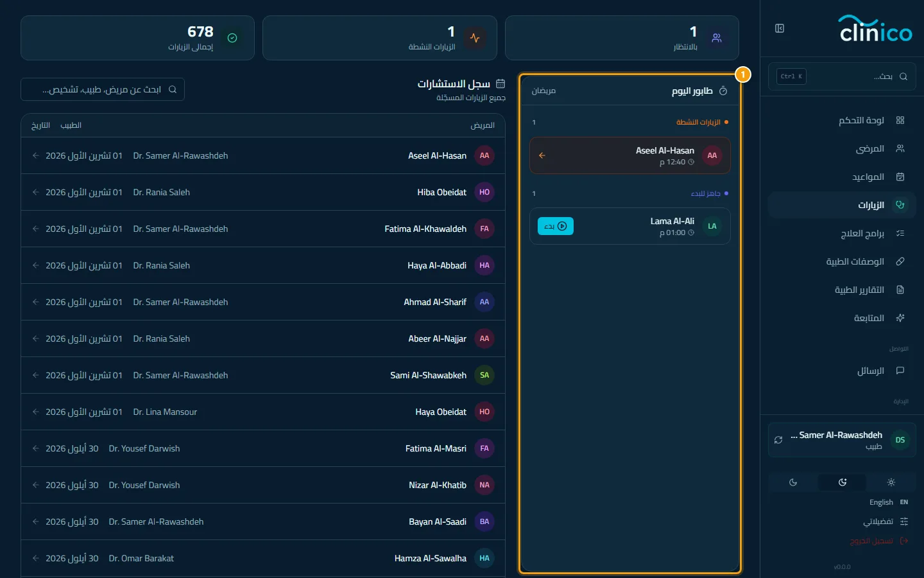Click the arrow in Hiba Obeidat's row
924x578 pixels.
click(35, 192)
